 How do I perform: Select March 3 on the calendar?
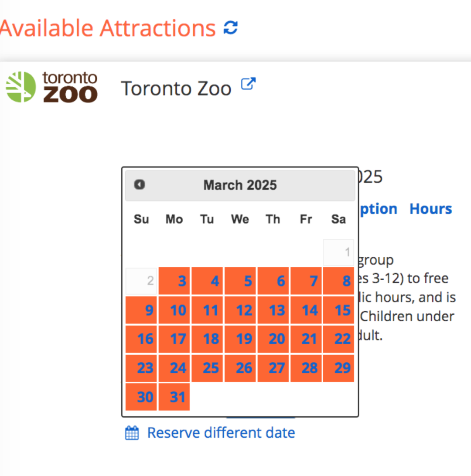[174, 281]
